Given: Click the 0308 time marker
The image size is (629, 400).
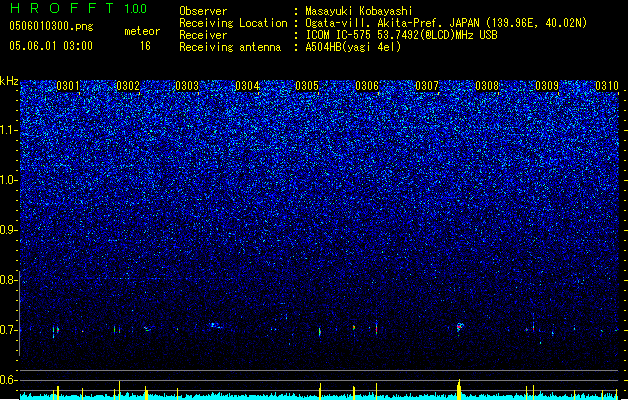Looking at the screenshot, I should (487, 86).
